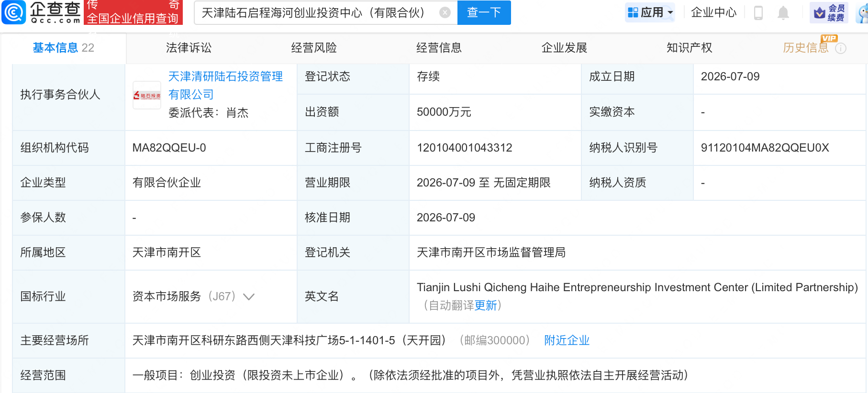Click the 实缴资本 label cell
868x393 pixels.
pyautogui.click(x=637, y=112)
